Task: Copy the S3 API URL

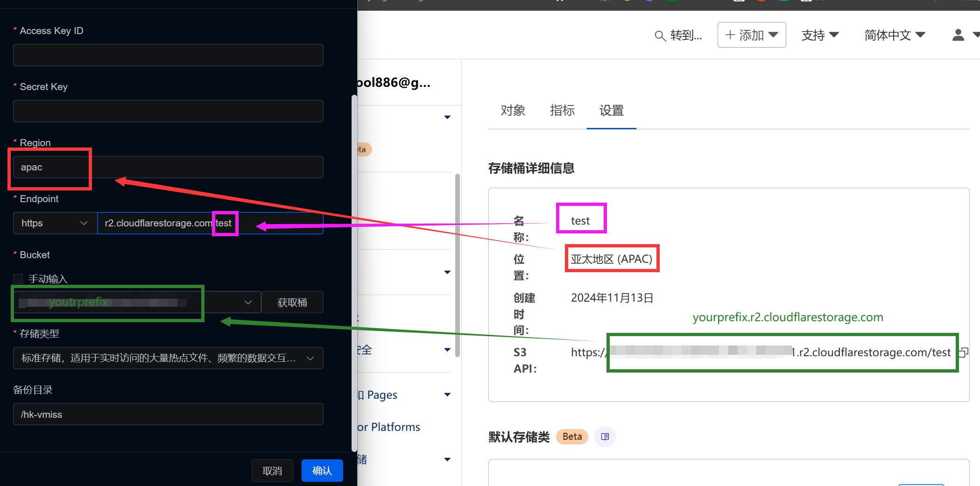Action: pos(964,352)
